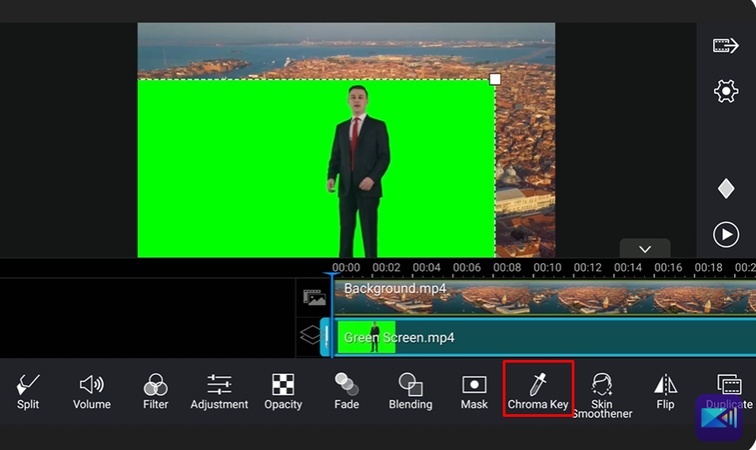This screenshot has height=450, width=756.
Task: Click the 00:08 mark on the timeline ruler
Action: pos(507,267)
